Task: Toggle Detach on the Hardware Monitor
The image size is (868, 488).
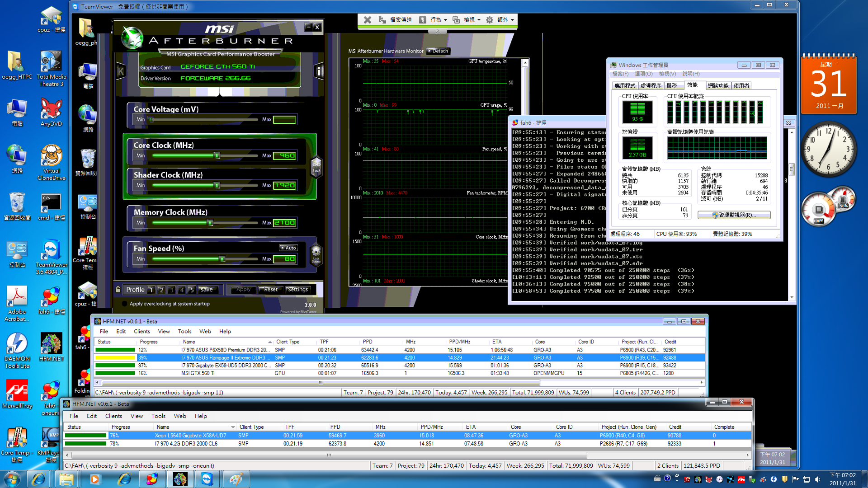Action: (x=438, y=51)
